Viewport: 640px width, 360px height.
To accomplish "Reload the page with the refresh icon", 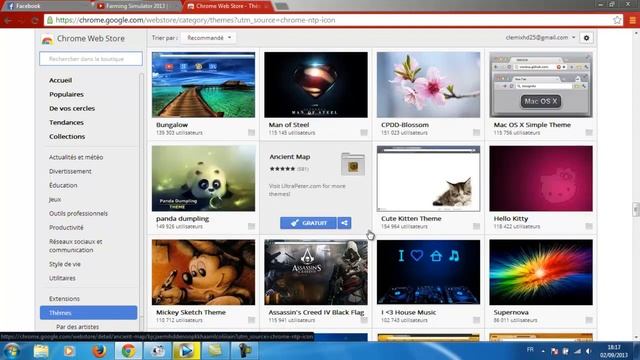I will 35,20.
